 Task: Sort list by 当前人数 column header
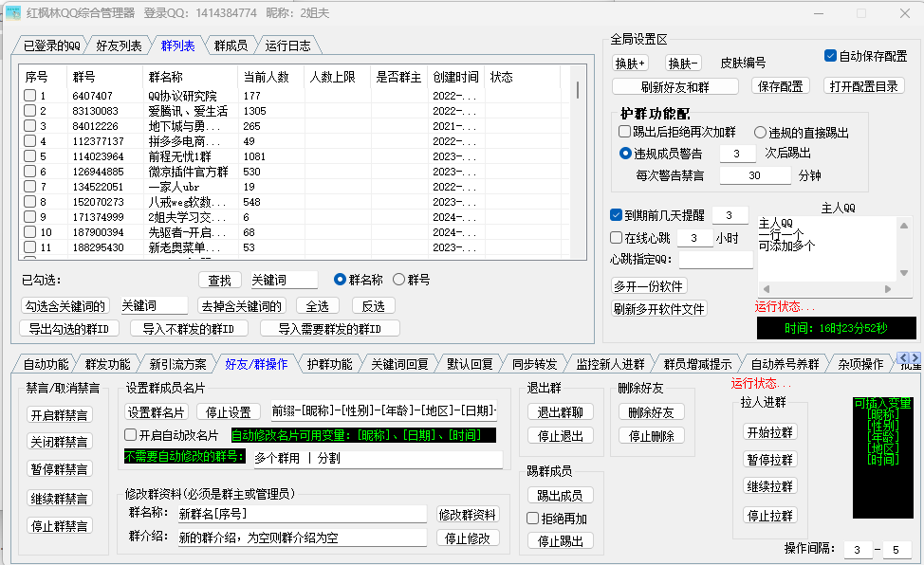[x=267, y=77]
